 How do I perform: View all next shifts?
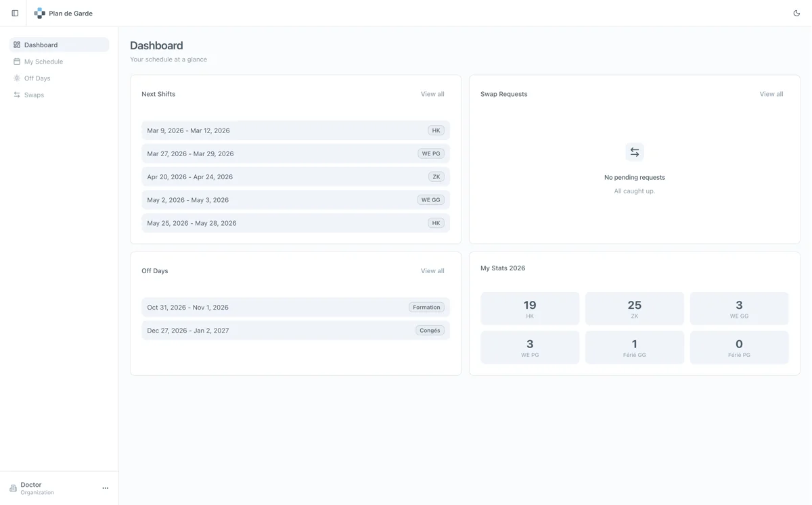click(x=432, y=94)
